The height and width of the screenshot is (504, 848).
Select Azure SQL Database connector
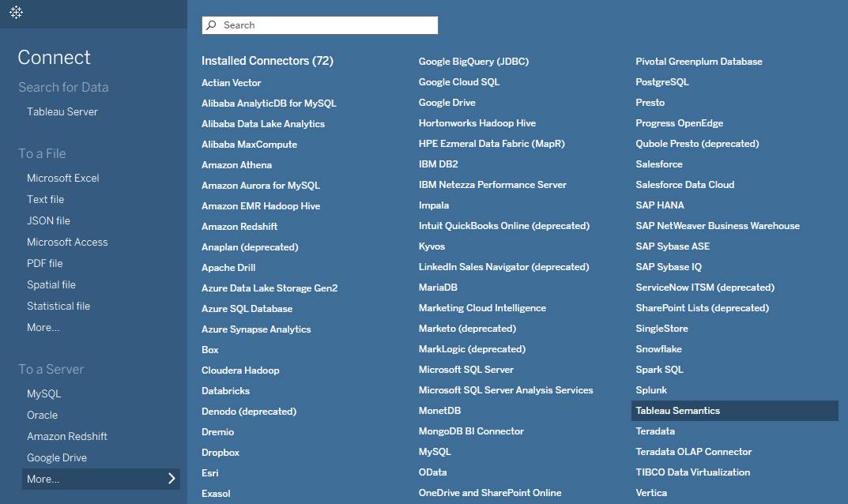click(247, 309)
